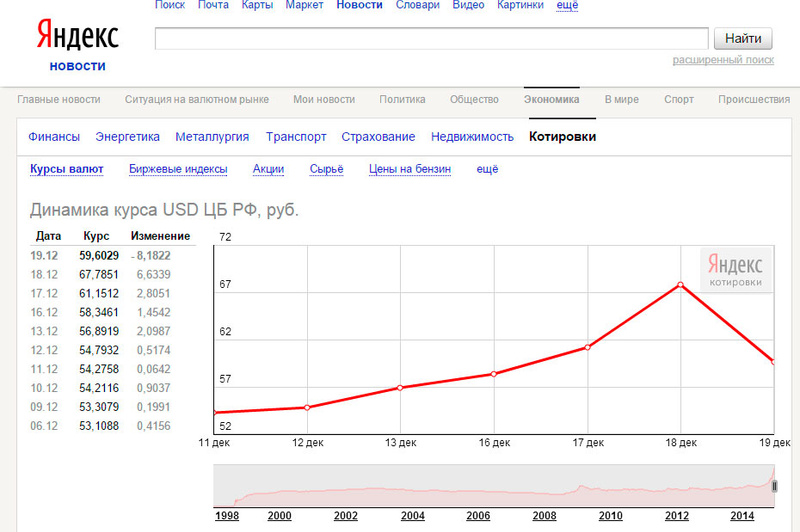The image size is (800, 532).
Task: Click the 17 дек chart data point
Action: (x=587, y=347)
